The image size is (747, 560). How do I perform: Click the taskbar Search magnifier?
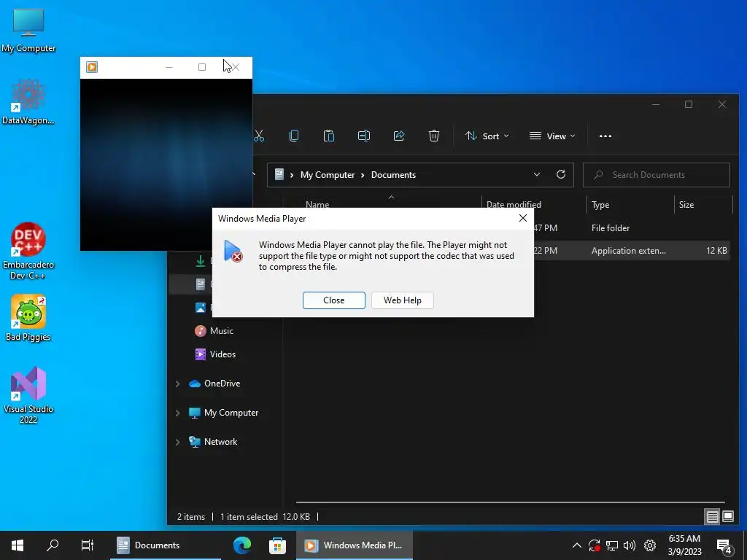point(53,545)
